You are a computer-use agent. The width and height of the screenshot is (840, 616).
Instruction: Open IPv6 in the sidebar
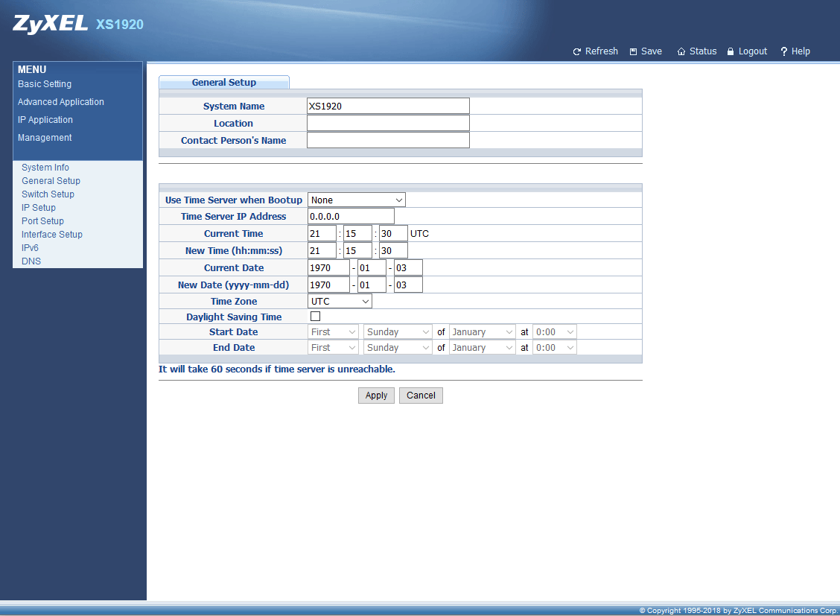point(30,248)
